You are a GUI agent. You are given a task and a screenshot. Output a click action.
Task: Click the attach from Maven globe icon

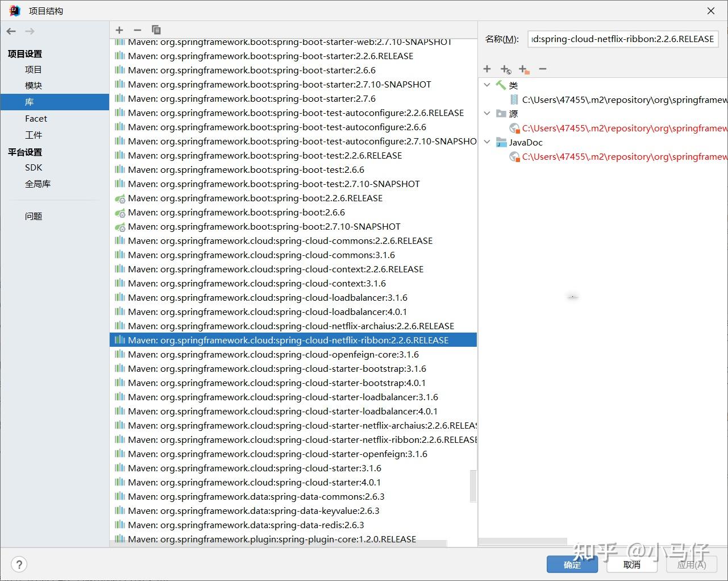(505, 69)
